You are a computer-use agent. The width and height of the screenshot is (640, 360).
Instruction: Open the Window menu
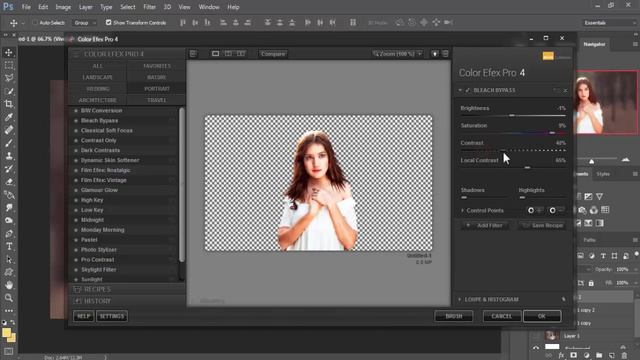tap(209, 7)
